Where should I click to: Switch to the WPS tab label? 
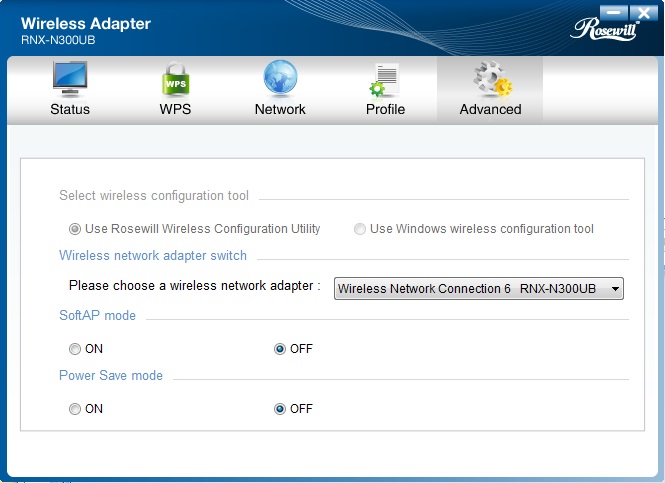click(x=175, y=109)
